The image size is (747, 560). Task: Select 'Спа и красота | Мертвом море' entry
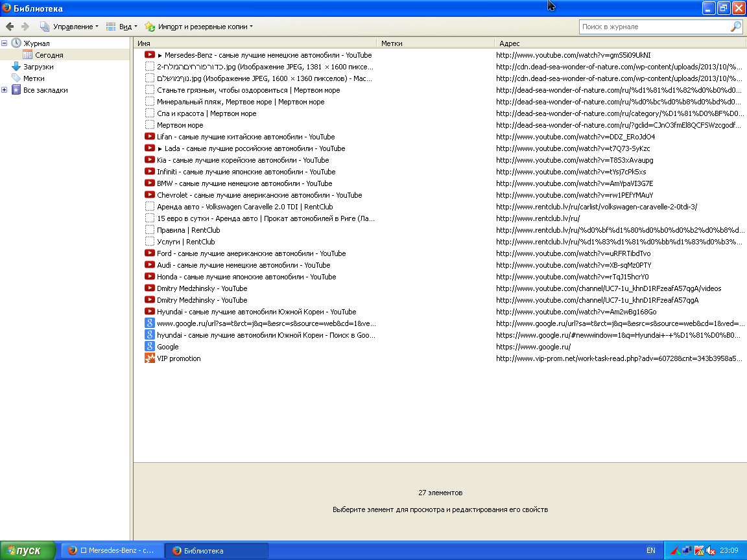(206, 113)
